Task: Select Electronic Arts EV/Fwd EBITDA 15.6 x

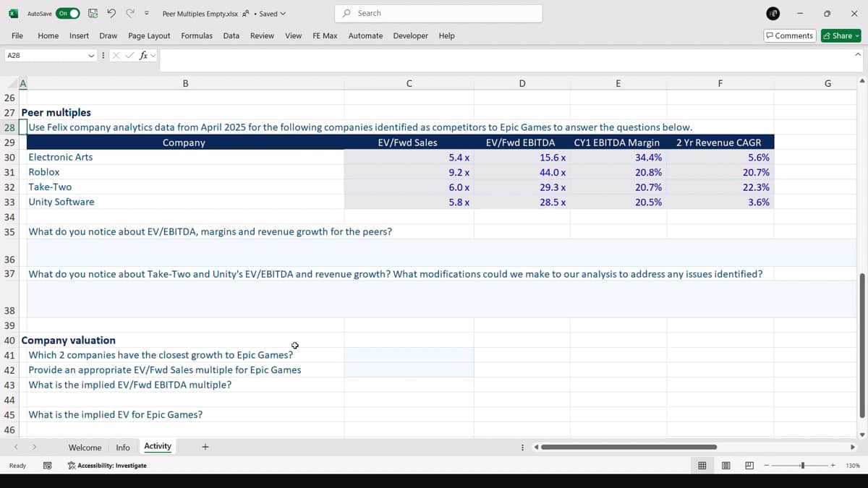Action: coord(522,157)
